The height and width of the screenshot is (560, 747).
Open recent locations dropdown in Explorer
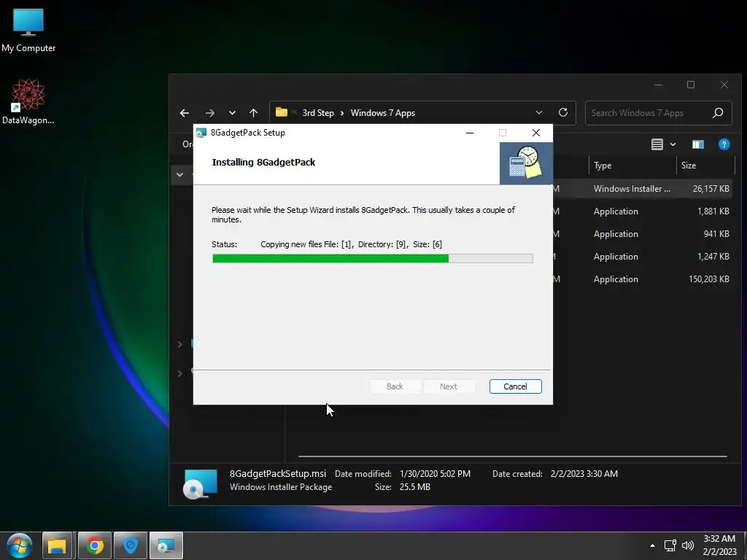tap(232, 113)
